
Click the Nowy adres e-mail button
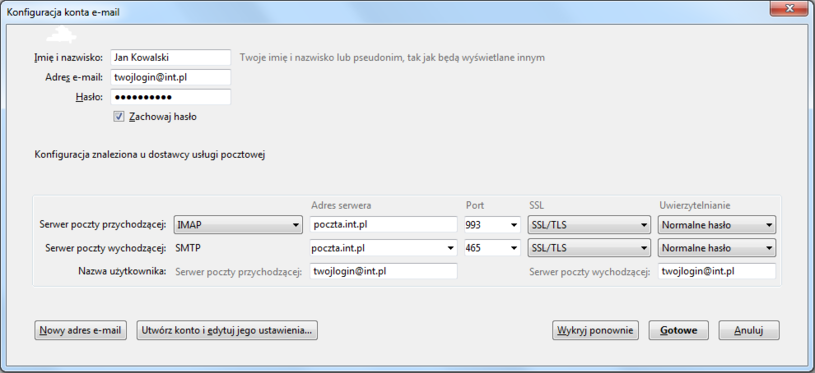click(x=81, y=330)
